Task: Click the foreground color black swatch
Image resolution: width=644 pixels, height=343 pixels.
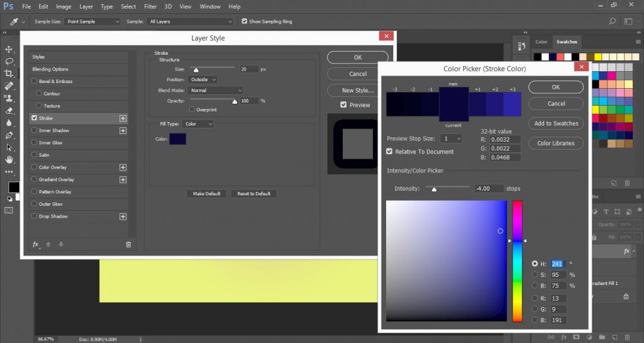Action: click(x=13, y=188)
